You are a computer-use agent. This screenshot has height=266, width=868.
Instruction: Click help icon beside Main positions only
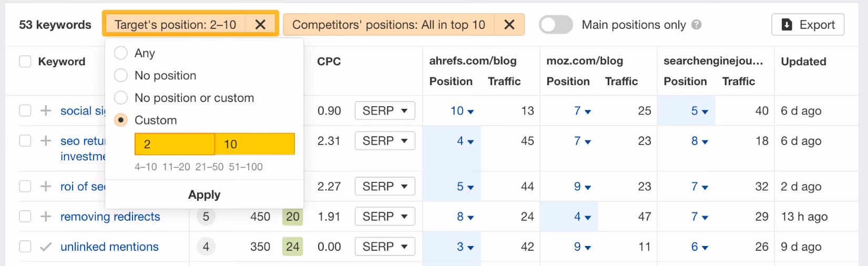coord(697,25)
